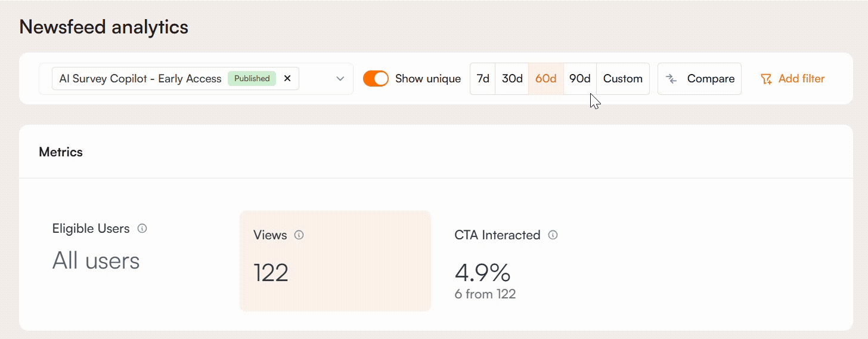Select the highlighted Views metric card
The width and height of the screenshot is (868, 339).
click(335, 261)
